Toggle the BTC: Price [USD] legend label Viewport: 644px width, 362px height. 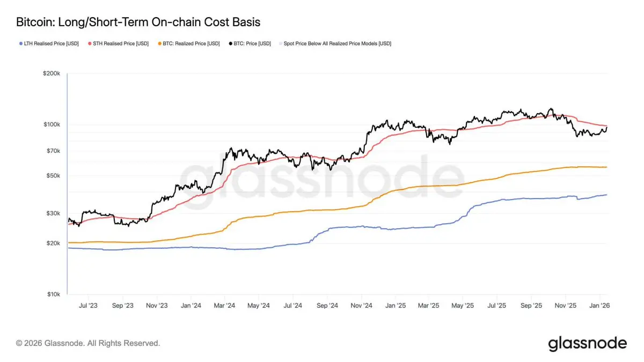pyautogui.click(x=252, y=43)
